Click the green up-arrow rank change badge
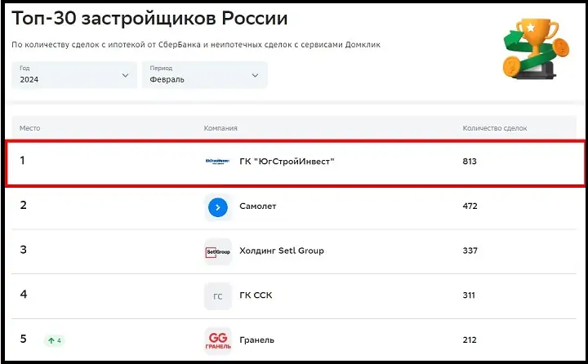The height and width of the screenshot is (364, 588). click(56, 340)
